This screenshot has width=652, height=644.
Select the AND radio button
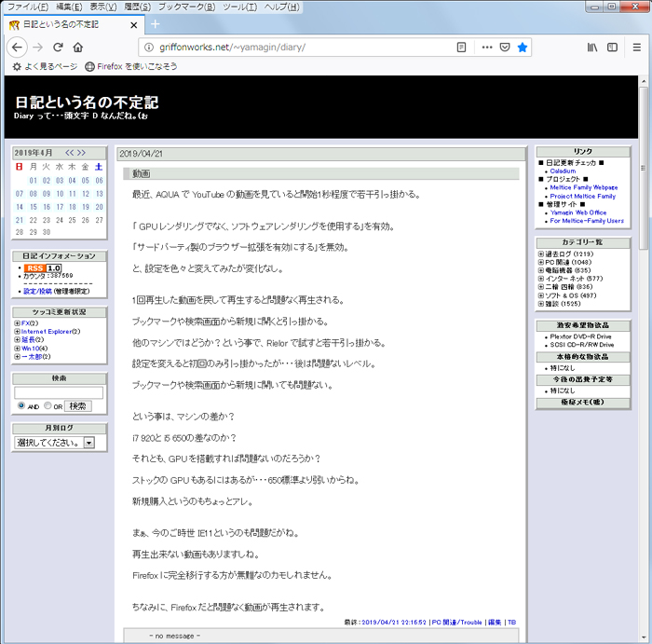tap(21, 406)
